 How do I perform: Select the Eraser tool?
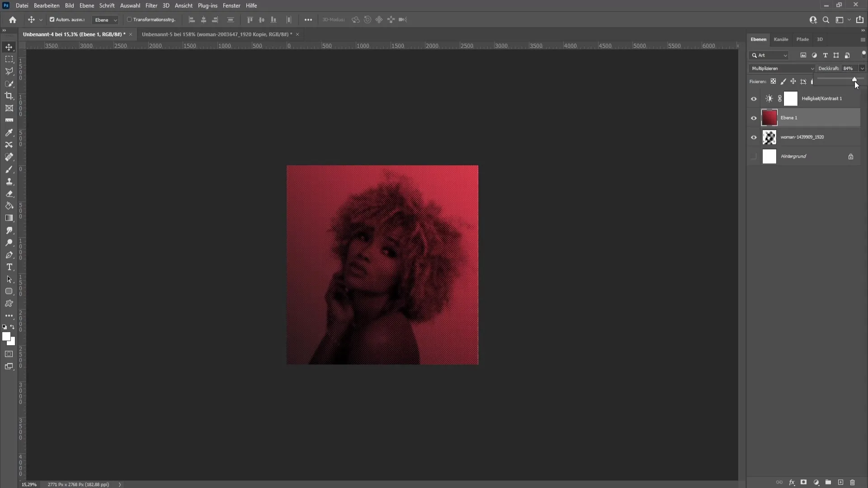tap(9, 194)
